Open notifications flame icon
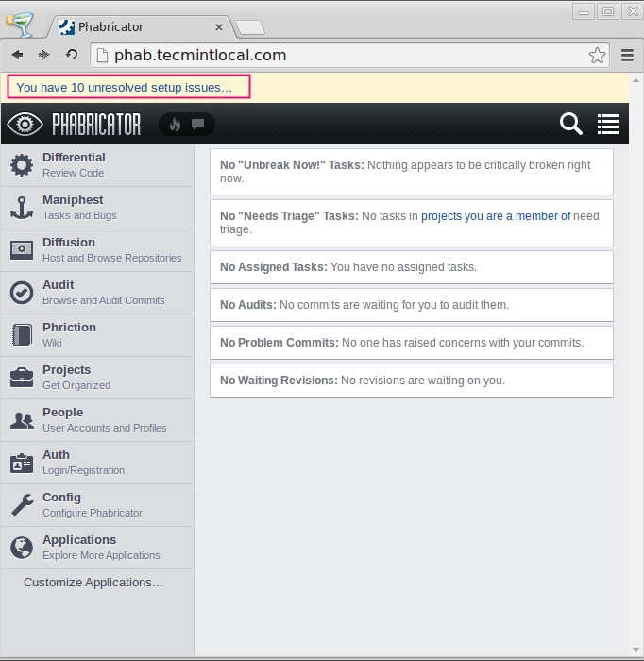This screenshot has width=644, height=661. (175, 125)
